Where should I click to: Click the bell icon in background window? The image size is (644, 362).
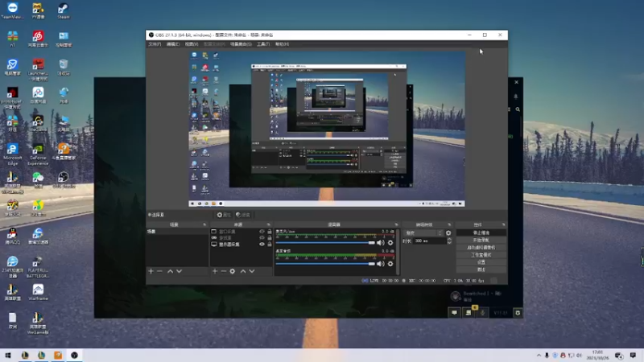pyautogui.click(x=516, y=97)
